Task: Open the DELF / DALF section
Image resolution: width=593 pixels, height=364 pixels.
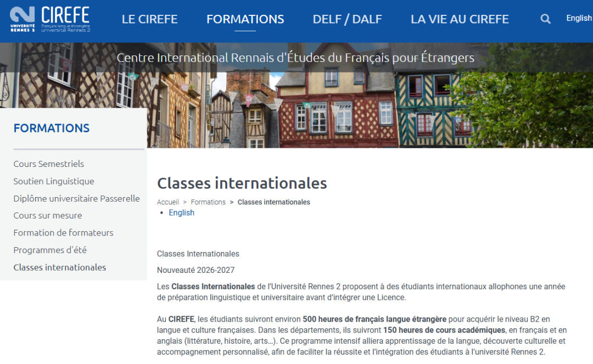Action: pos(347,19)
